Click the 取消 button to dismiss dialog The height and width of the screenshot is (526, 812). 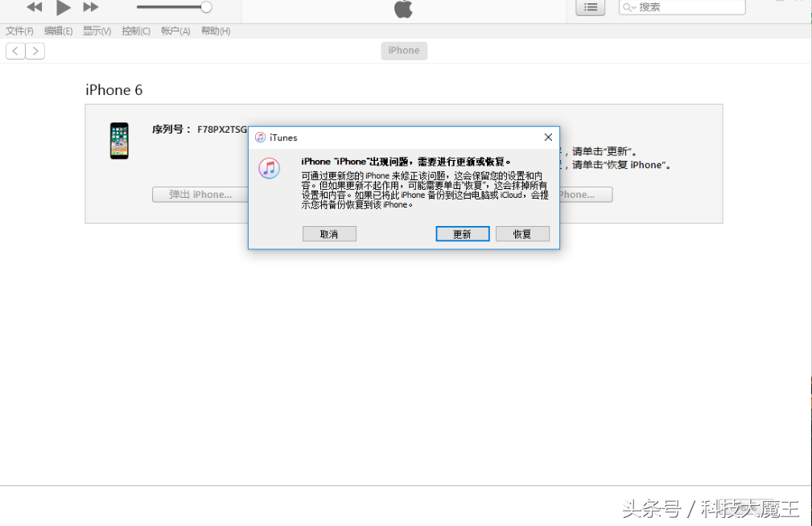point(329,234)
